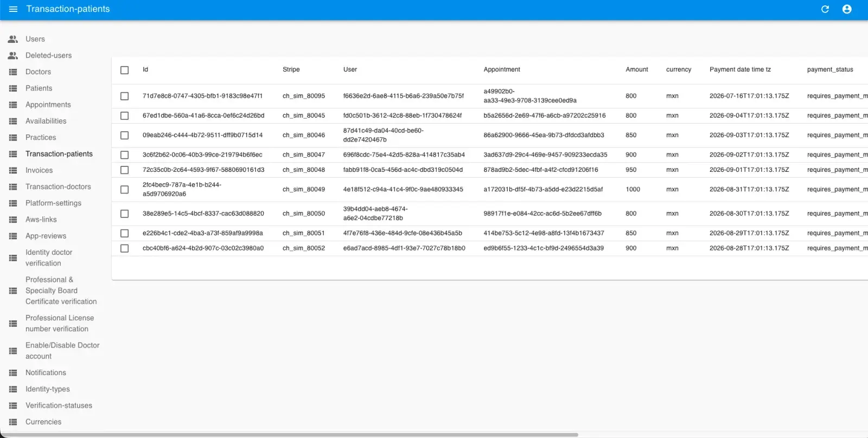This screenshot has width=868, height=438.
Task: Select checkbox for row ch_sim_80046
Action: [125, 135]
